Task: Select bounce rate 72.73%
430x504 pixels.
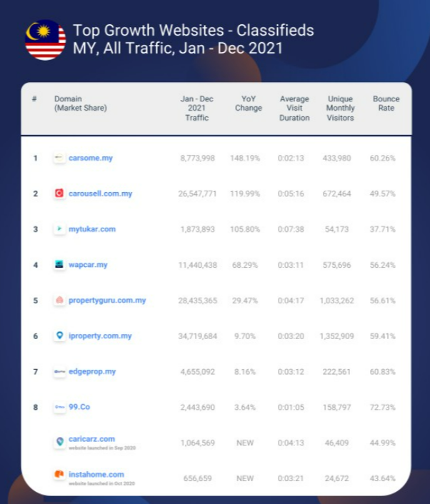Action: (382, 407)
